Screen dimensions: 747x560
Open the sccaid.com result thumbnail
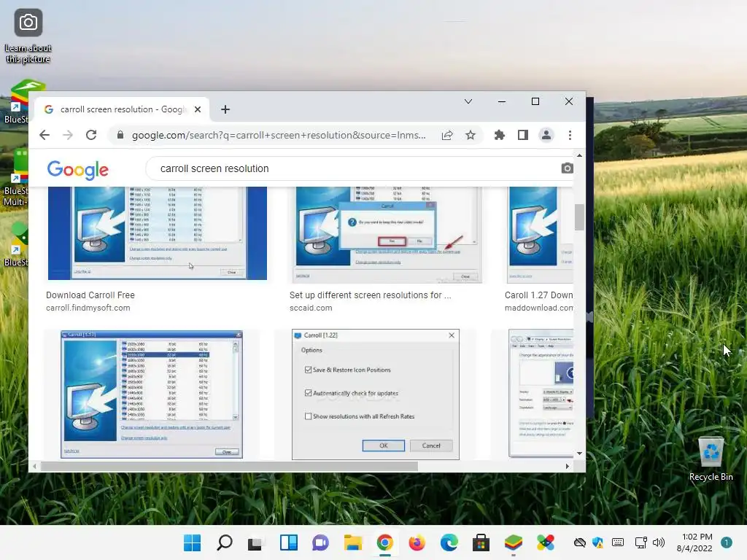point(387,235)
